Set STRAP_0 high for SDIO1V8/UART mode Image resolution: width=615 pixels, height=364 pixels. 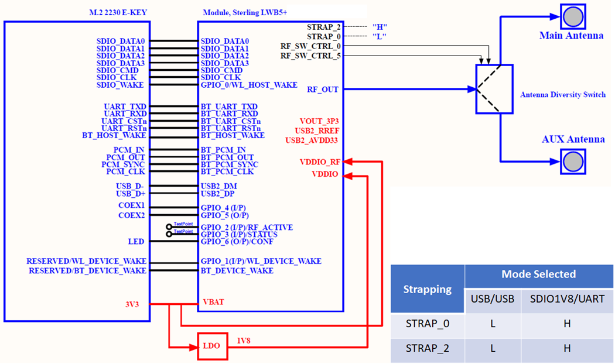click(x=566, y=323)
